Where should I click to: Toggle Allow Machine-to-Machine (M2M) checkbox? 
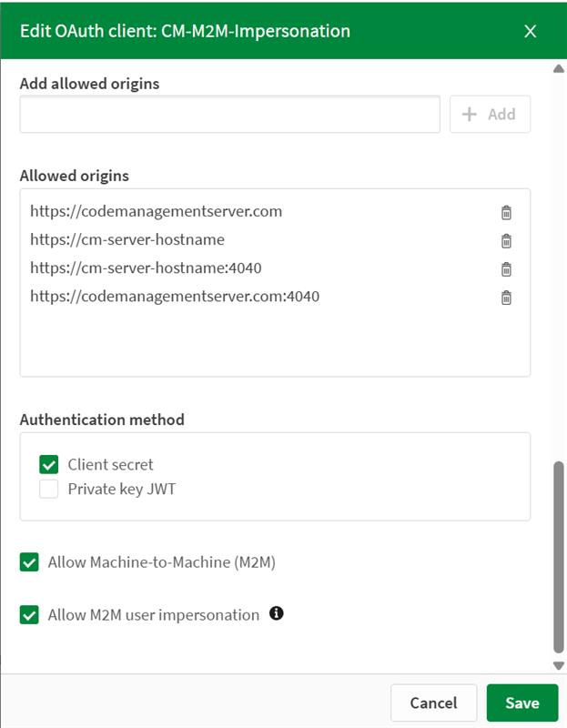point(29,562)
